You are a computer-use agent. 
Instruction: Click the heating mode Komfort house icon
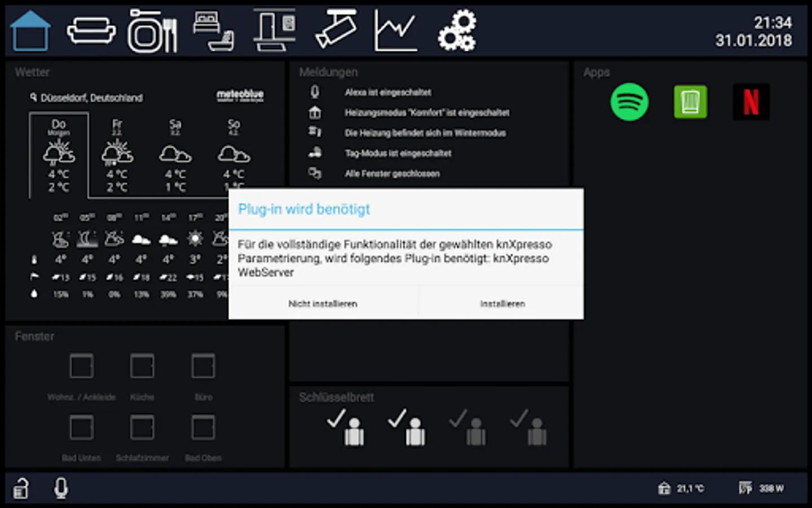click(x=315, y=112)
